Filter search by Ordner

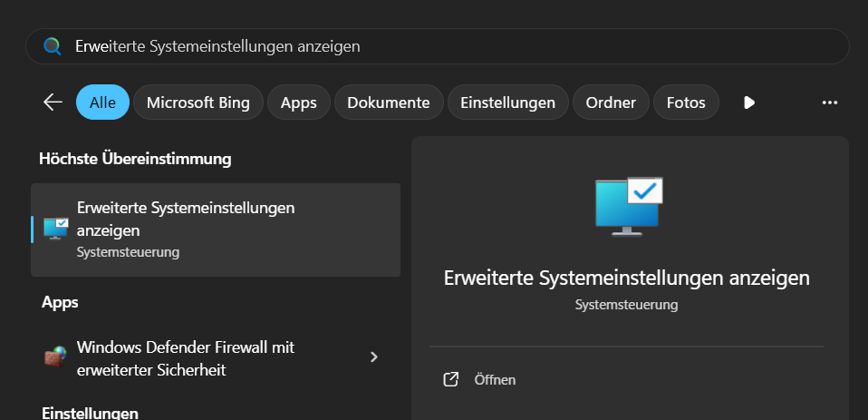[611, 103]
